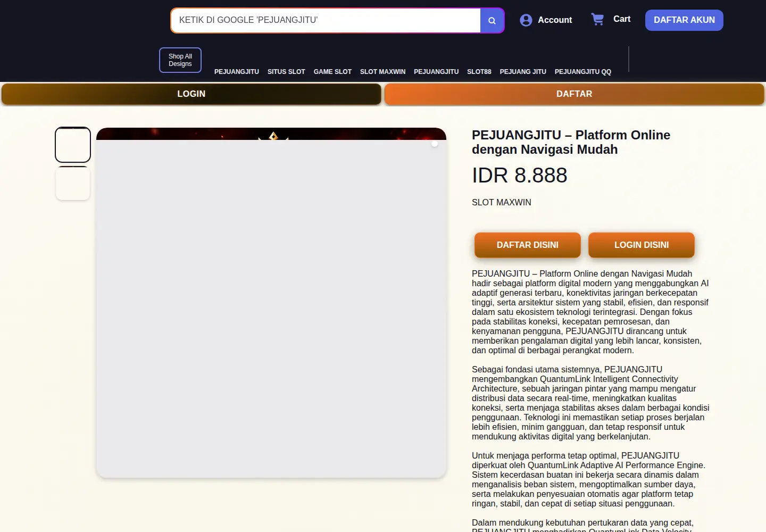Select the first product thumbnail
This screenshot has width=766, height=532.
[x=73, y=145]
